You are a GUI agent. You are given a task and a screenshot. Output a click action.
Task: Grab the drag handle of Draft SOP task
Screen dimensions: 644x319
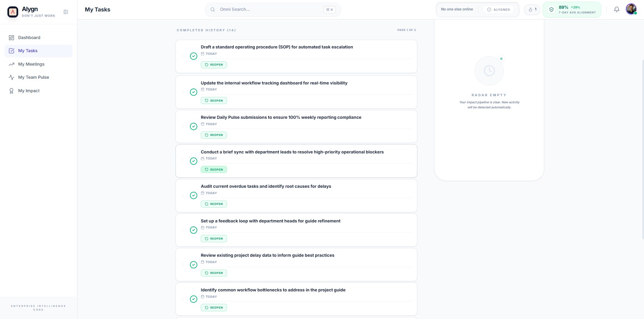coord(183,56)
